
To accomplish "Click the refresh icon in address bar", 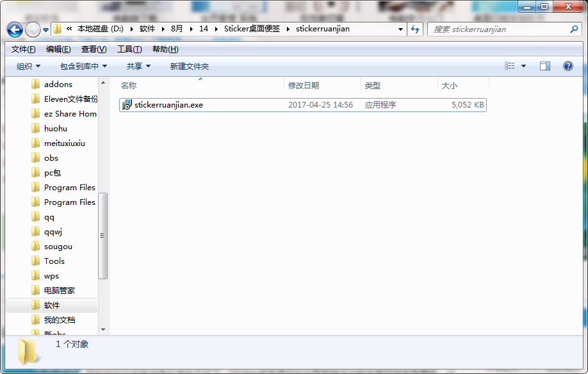I will tap(416, 29).
